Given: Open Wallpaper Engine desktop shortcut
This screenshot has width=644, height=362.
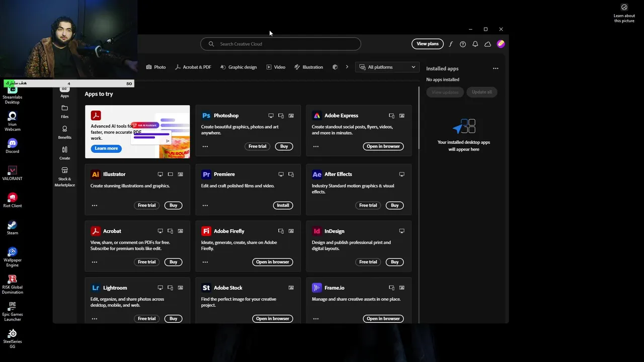Looking at the screenshot, I should 13,257.
